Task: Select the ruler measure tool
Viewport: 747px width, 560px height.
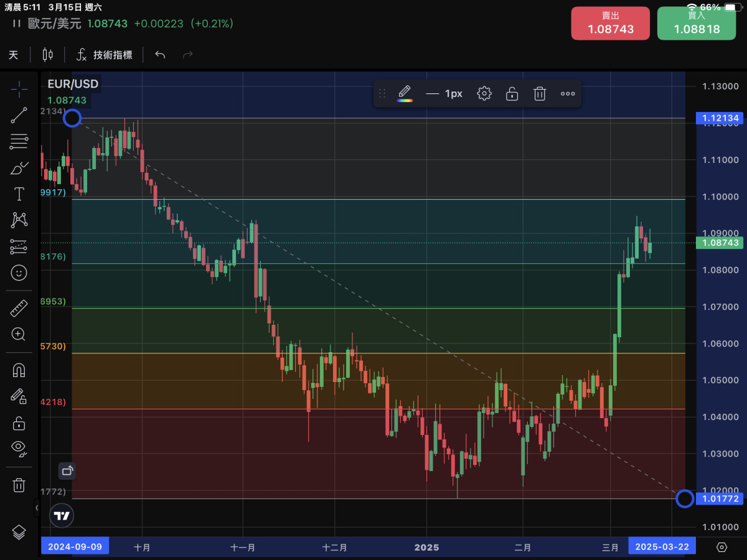Action: pos(19,308)
